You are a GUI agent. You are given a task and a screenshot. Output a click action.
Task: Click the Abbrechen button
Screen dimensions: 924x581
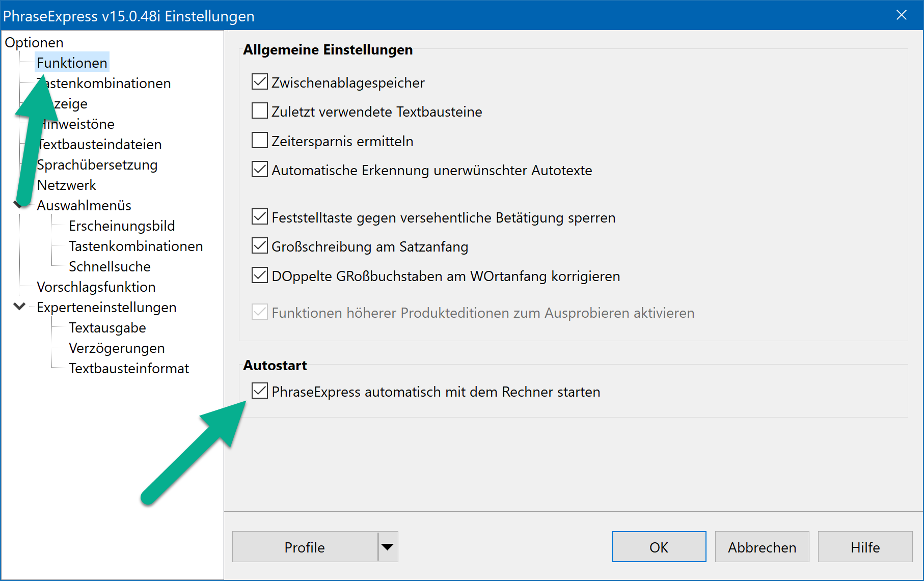762,547
